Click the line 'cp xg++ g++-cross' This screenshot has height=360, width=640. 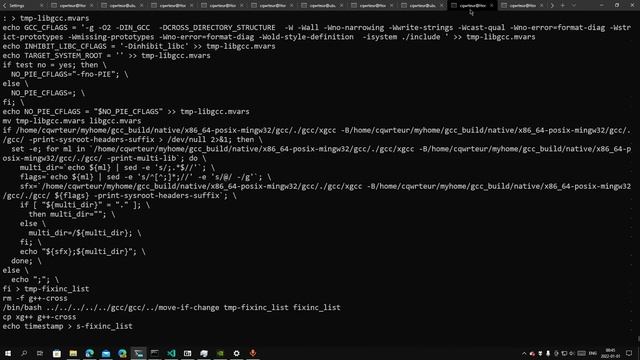pyautogui.click(x=39, y=317)
